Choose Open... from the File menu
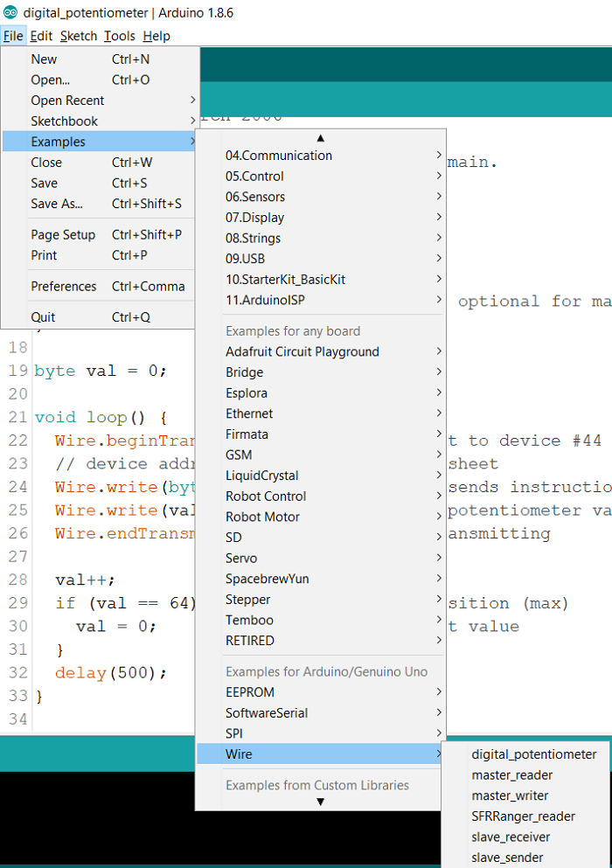612x868 pixels. point(100,80)
